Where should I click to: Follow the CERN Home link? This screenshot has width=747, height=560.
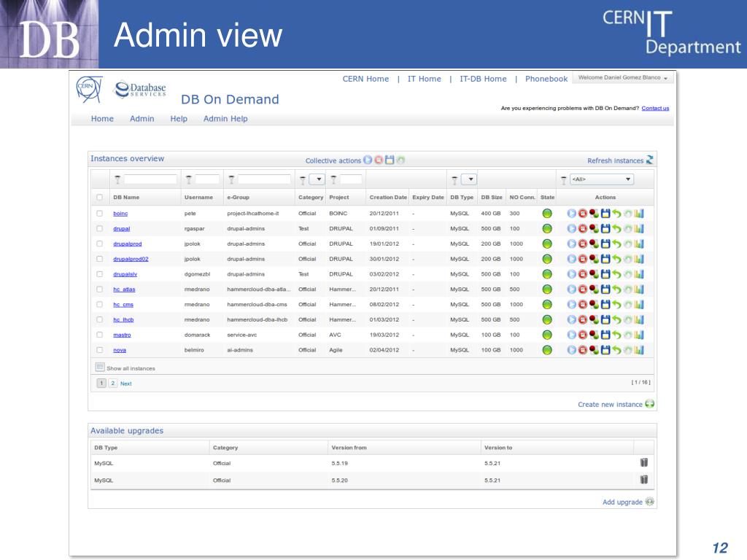365,79
